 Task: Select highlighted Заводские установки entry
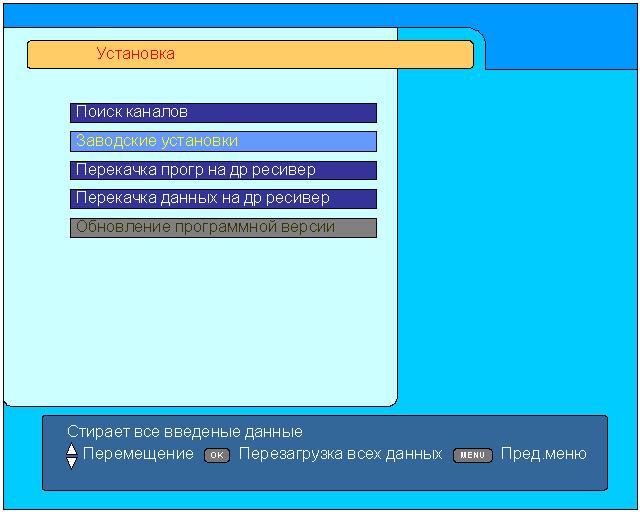pyautogui.click(x=223, y=142)
